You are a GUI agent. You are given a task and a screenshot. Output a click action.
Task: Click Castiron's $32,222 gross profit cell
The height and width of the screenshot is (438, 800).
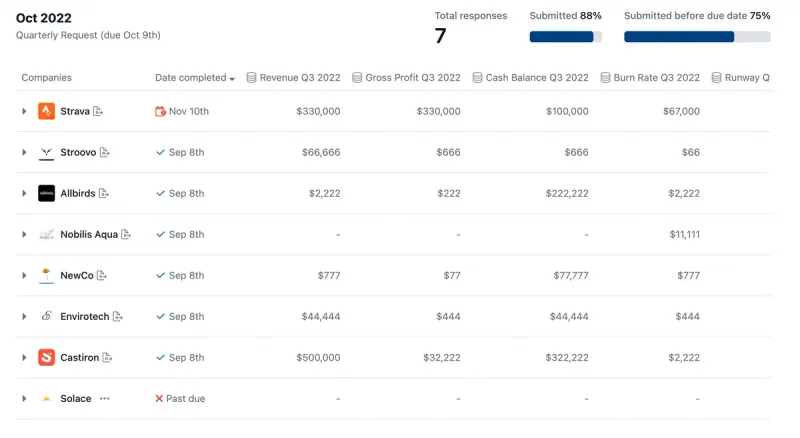(442, 357)
